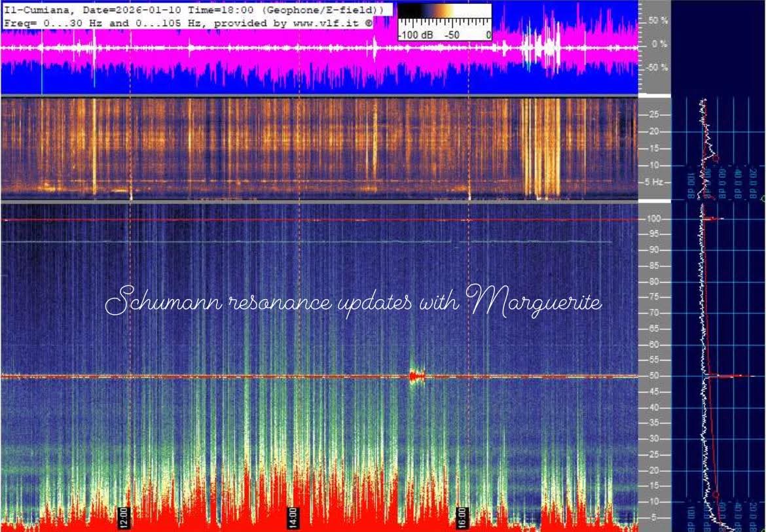
Task: Click red circle marker on upper spectrum graph
Action: tap(715, 158)
